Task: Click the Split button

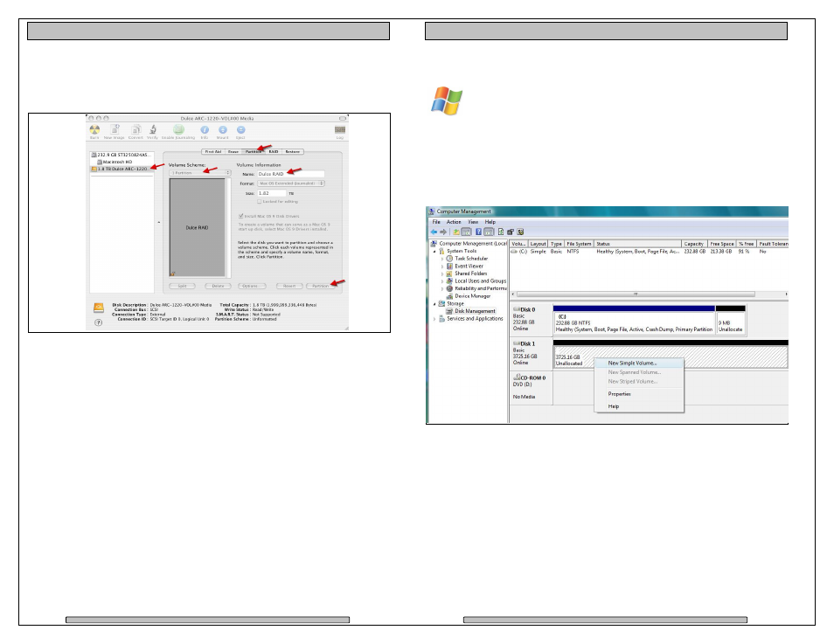Action: pyautogui.click(x=182, y=286)
